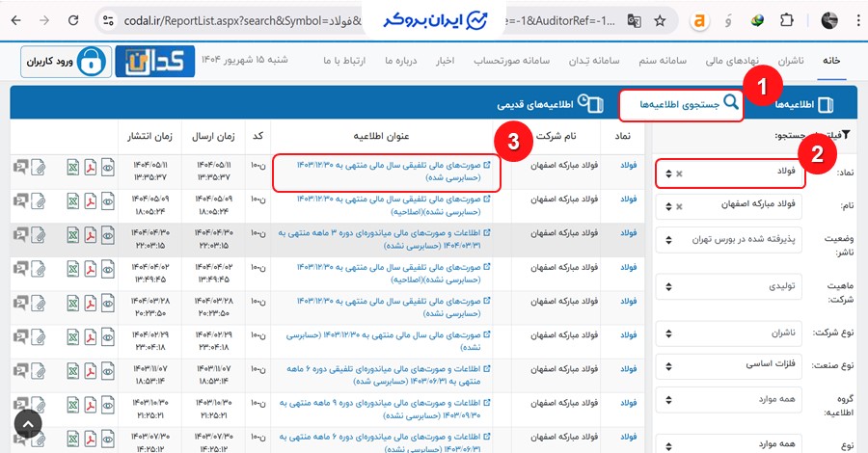Open the نوع شرکت dropdown showing ناشران
This screenshot has height=453, width=868.
click(x=728, y=333)
